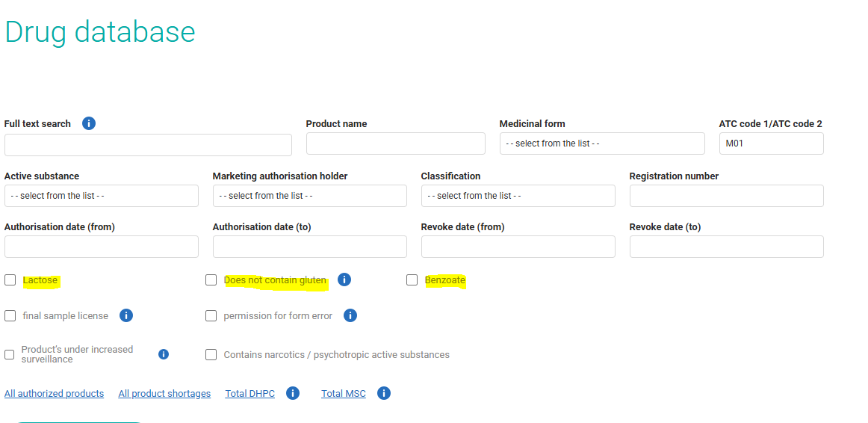Open the Medicinal form dropdown
Screen dimensions: 868x423
coord(601,143)
